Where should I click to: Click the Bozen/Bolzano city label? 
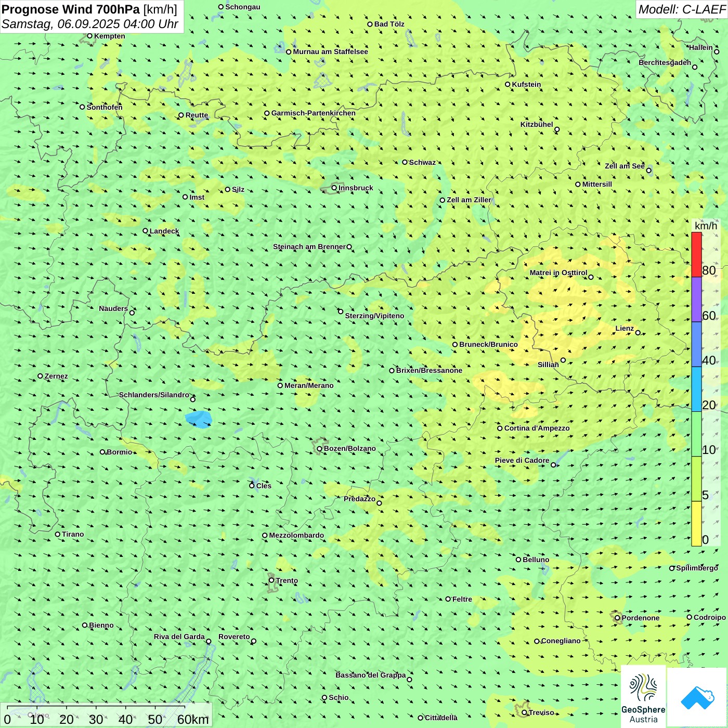coord(349,448)
